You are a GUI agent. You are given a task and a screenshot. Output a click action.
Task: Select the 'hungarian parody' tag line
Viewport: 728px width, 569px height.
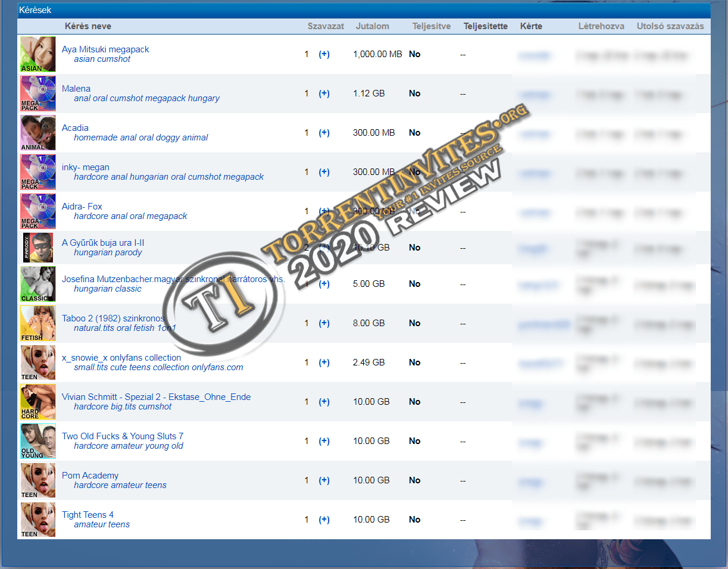[x=108, y=252]
